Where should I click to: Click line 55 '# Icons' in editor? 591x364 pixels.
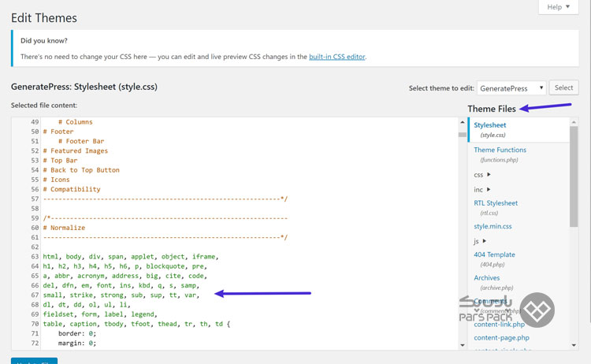click(x=56, y=180)
